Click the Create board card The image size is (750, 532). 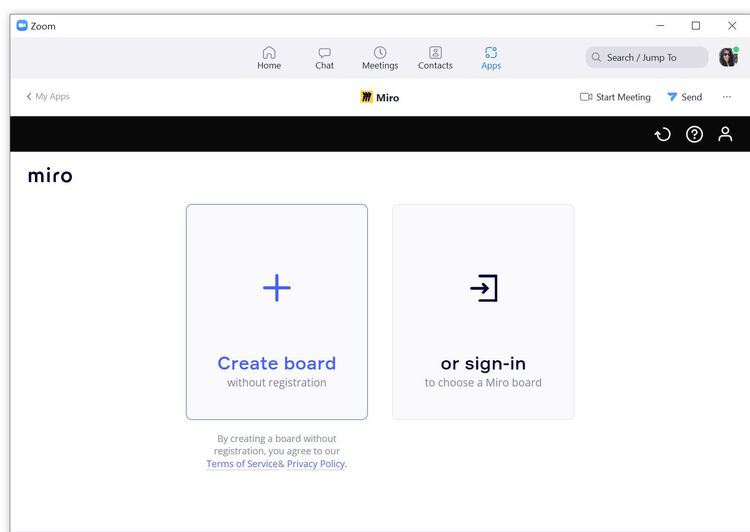coord(277,312)
